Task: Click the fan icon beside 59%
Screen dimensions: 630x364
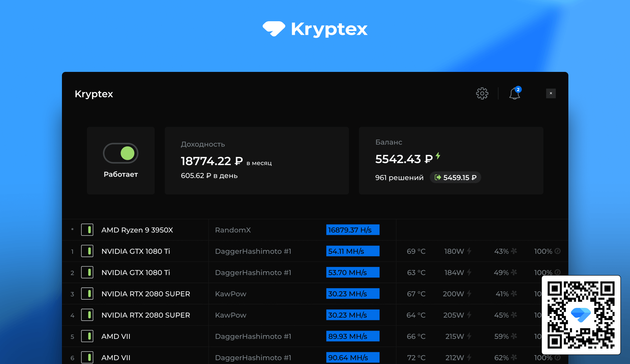Action: tap(514, 336)
